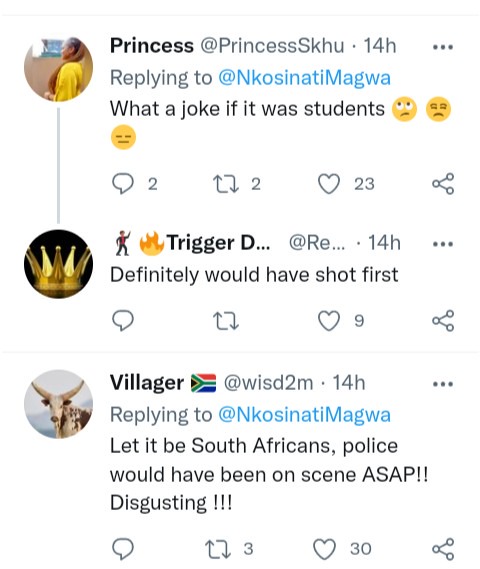The width and height of the screenshot is (480, 569).
Task: Like Trigger D's tweet with 9 likes
Action: point(329,321)
